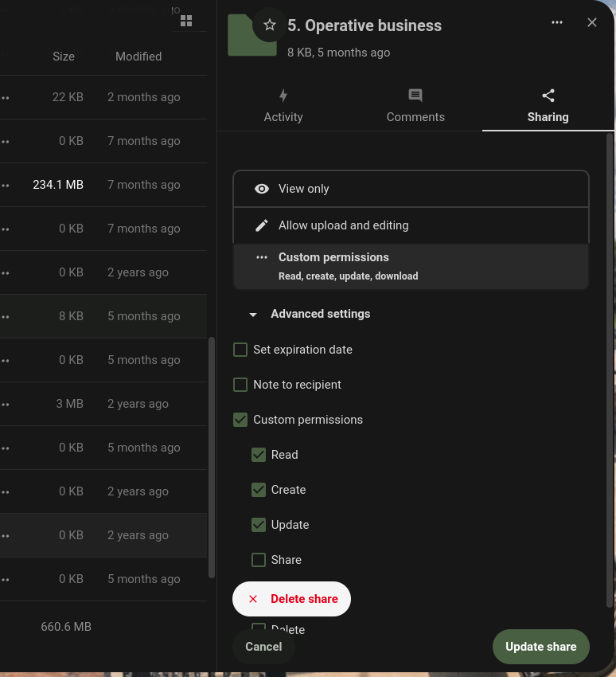
Task: Click the 3 MB size cell
Action: point(69,404)
